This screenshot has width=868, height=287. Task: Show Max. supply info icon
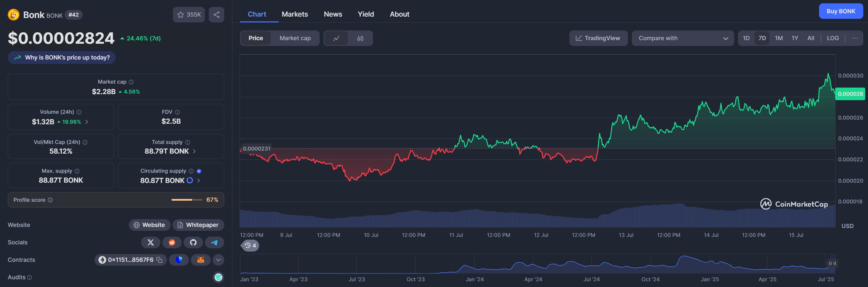click(77, 171)
